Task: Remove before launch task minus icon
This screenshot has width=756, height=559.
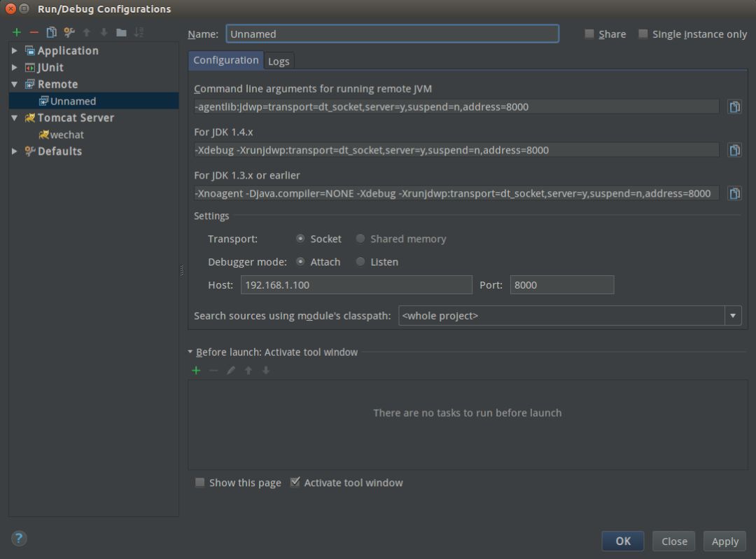Action: 213,371
